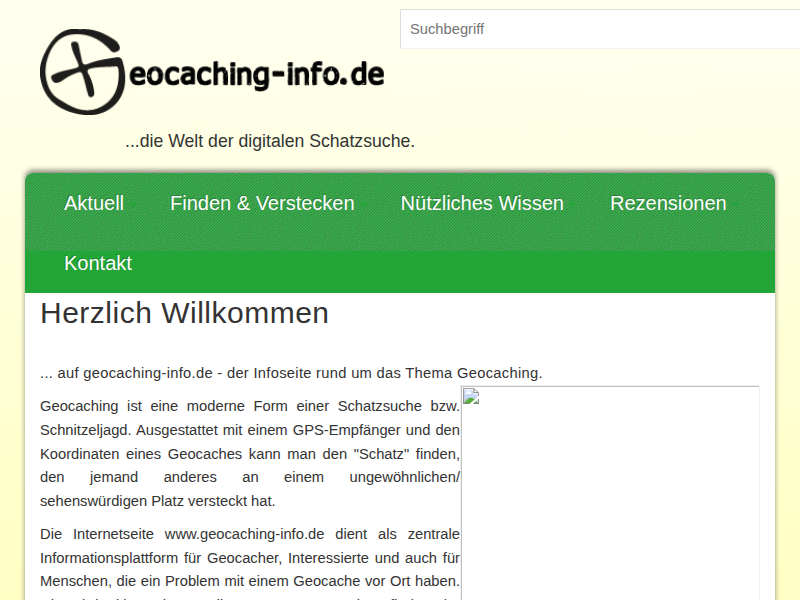Click the broken image placeholder
Screen dimensions: 800x600
(x=610, y=493)
